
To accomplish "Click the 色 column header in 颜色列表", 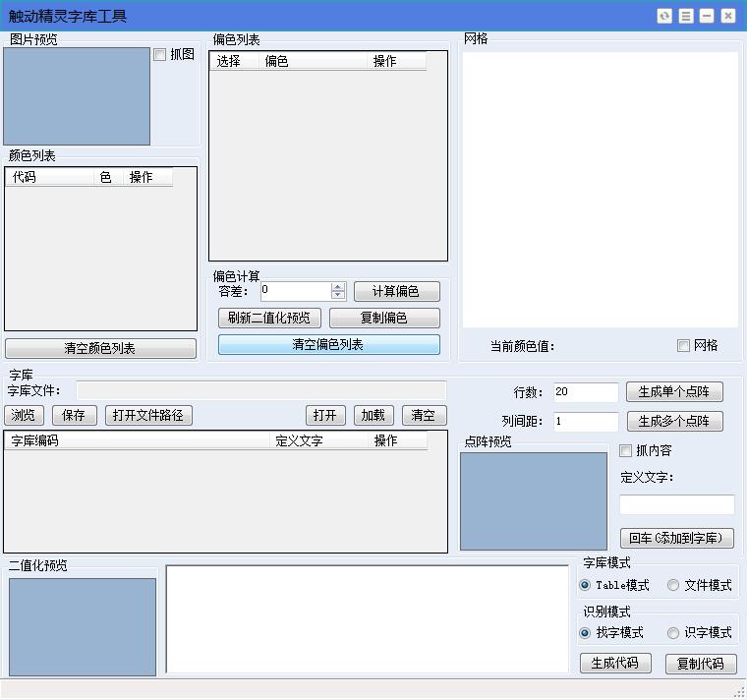I will click(x=109, y=177).
